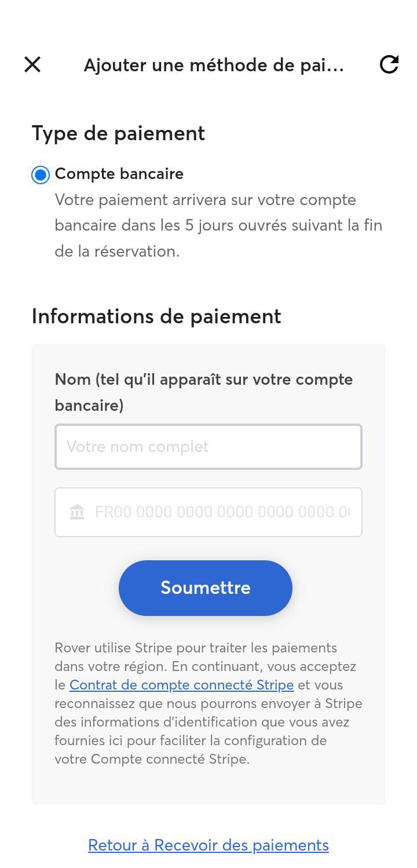Viewport: 417px width, 868px height.
Task: Click the '5 jours ouvrés' text line
Action: pos(219,225)
